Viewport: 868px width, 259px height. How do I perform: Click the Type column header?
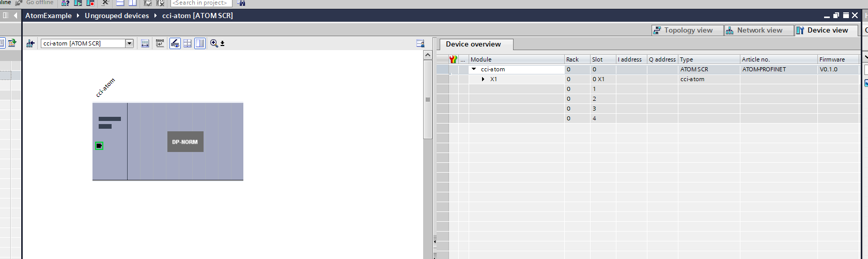click(x=709, y=59)
